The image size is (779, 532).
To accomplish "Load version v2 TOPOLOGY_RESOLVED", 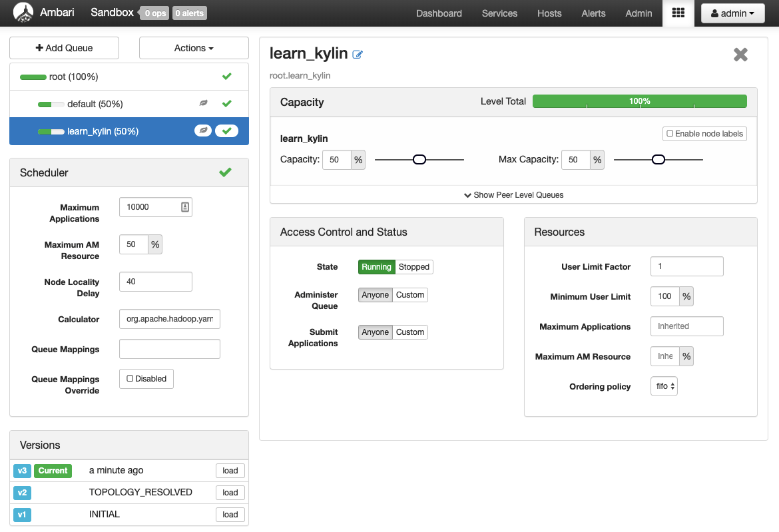I will [230, 493].
